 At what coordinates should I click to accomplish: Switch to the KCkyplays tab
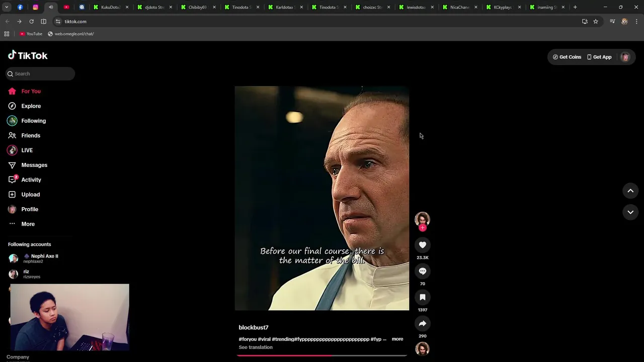pos(503,7)
